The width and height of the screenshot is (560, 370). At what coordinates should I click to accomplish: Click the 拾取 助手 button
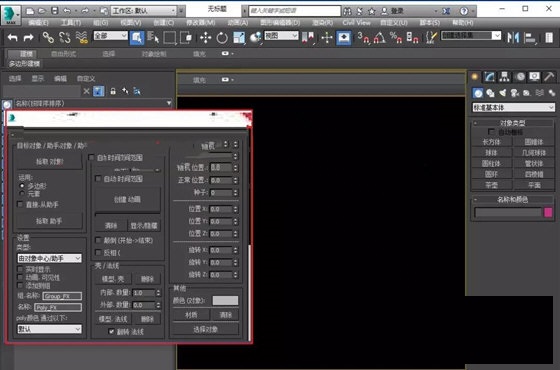click(49, 221)
